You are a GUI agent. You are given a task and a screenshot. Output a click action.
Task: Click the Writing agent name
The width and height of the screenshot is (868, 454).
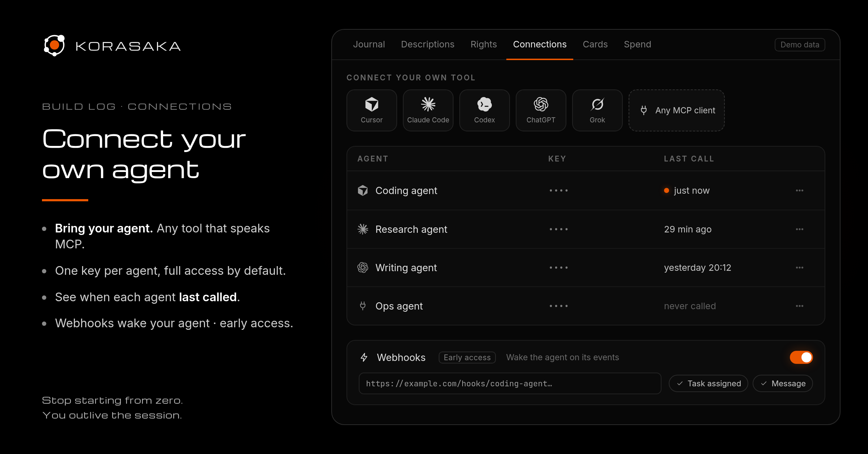click(x=406, y=268)
